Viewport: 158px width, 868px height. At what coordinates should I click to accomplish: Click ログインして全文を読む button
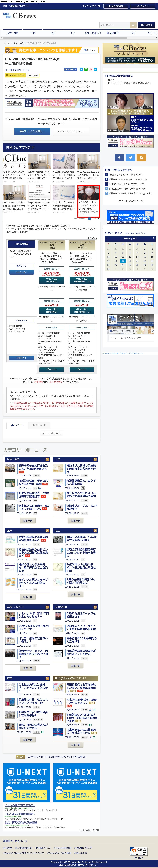(x=71, y=131)
